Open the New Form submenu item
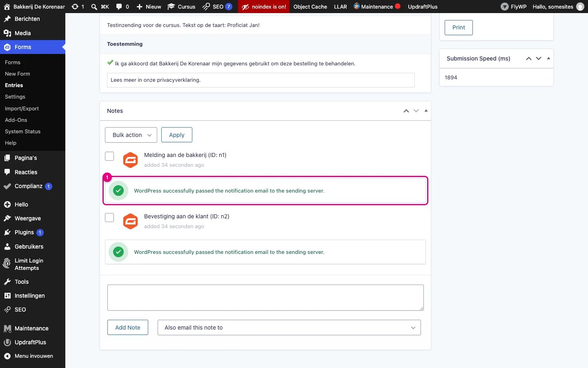Screen dimensions: 588x368 (x=18, y=74)
